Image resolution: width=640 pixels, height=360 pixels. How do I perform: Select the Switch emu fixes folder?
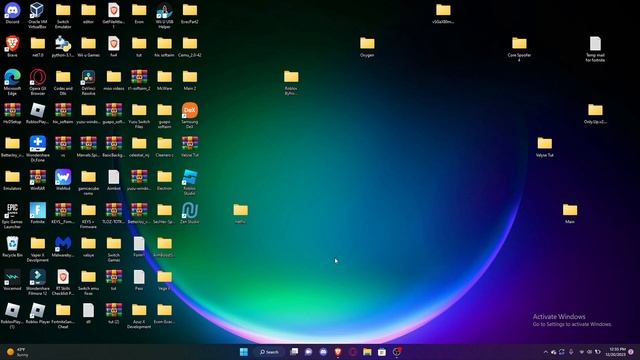88,282
